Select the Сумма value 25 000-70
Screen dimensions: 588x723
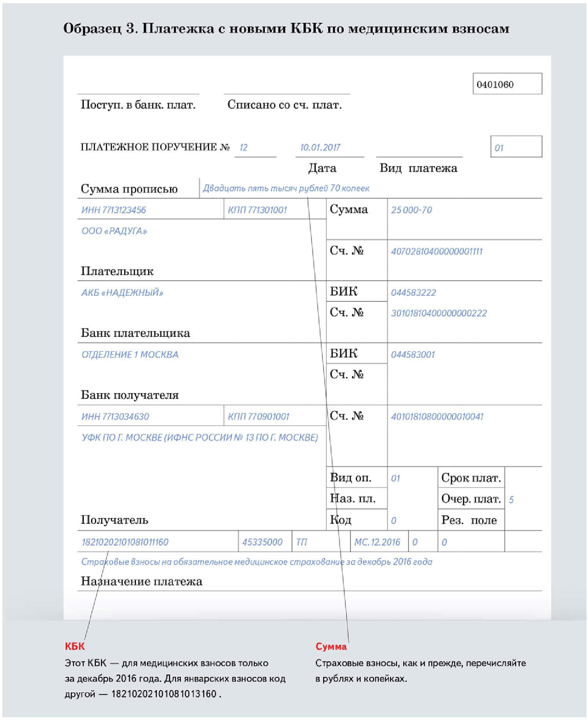pos(412,210)
